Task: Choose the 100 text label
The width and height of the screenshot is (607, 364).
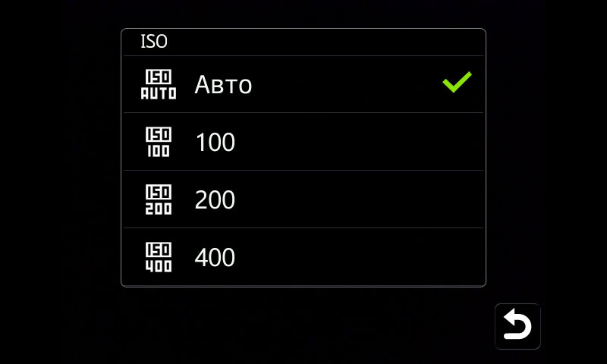Action: (x=215, y=143)
